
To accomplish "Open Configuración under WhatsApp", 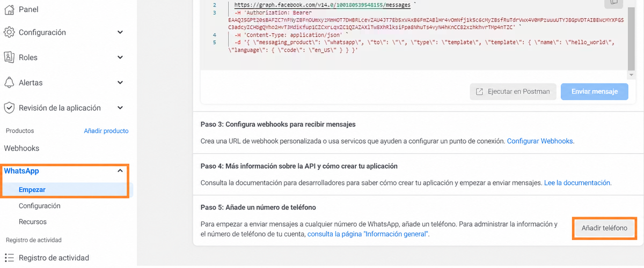I will pos(40,206).
